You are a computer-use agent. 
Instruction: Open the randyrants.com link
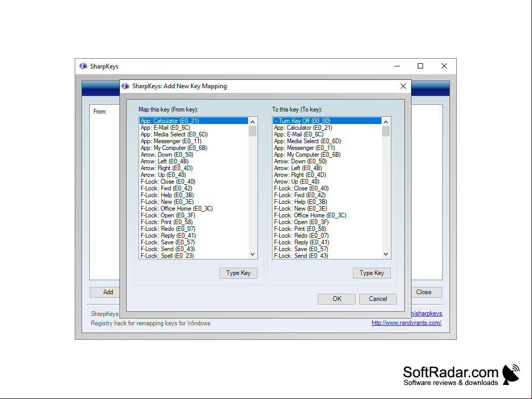[406, 323]
